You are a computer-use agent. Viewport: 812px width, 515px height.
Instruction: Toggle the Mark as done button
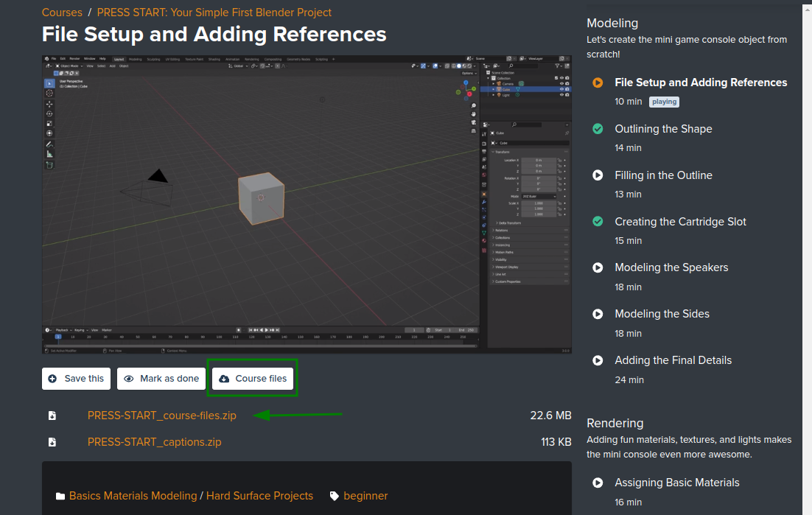(161, 379)
